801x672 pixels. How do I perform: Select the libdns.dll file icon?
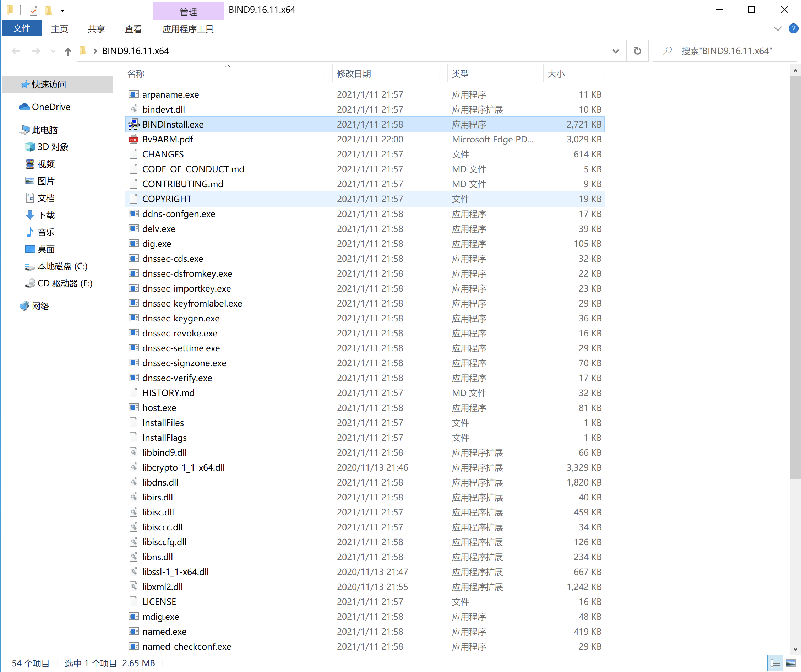point(133,482)
